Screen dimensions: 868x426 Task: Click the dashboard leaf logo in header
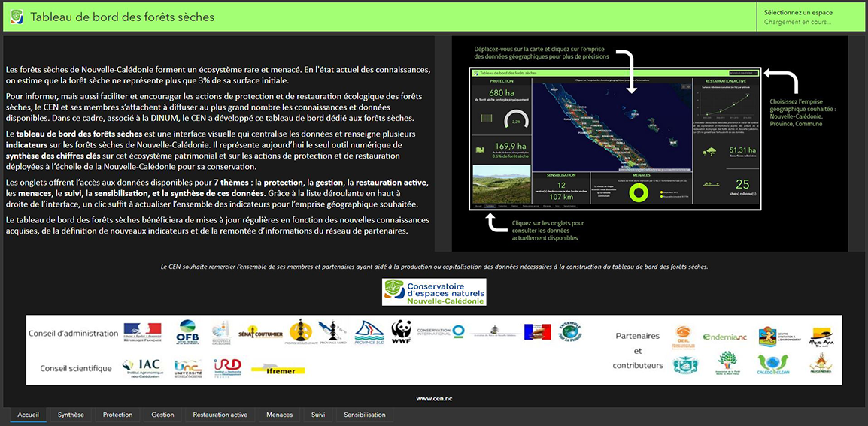tap(17, 17)
